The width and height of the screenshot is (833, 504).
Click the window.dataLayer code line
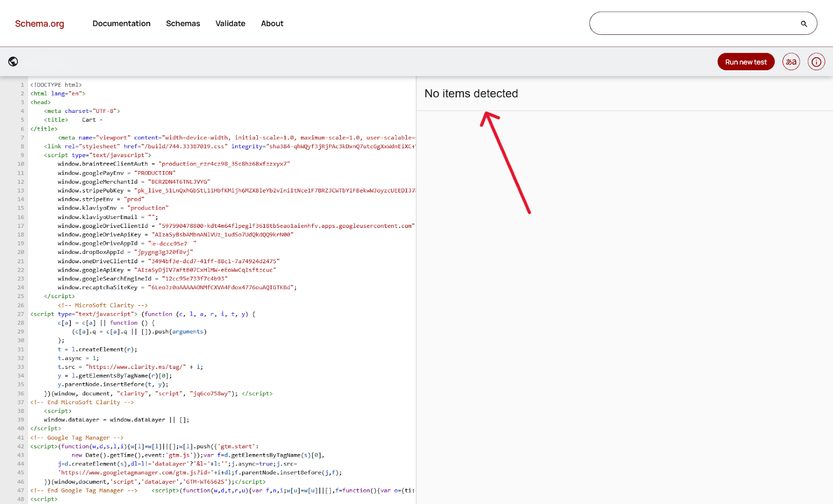(117, 420)
